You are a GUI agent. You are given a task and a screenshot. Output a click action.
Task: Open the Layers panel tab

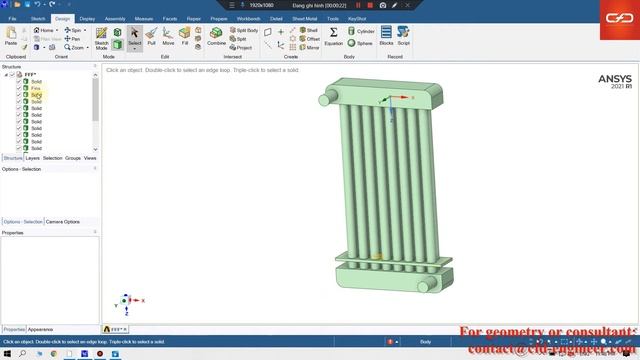click(x=32, y=158)
